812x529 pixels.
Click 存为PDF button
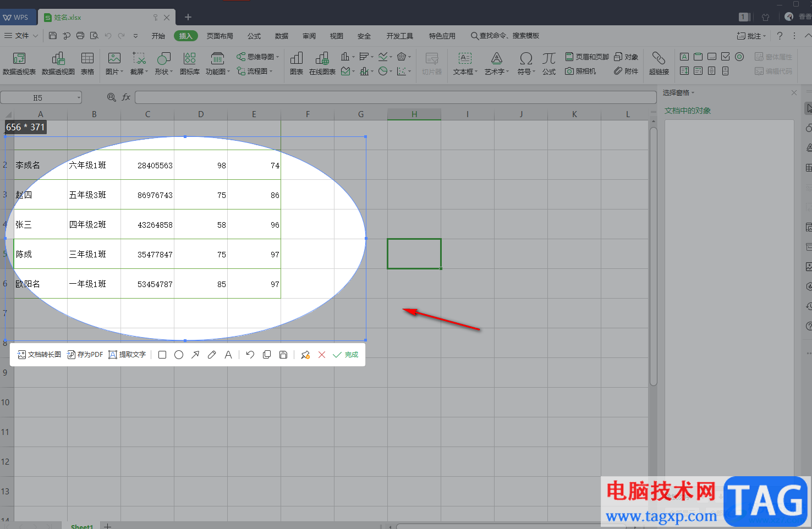pos(85,355)
